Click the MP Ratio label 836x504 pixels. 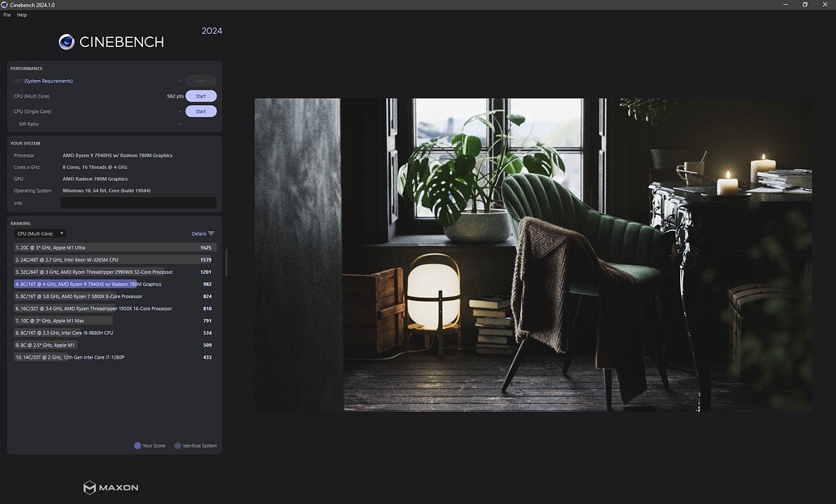tap(29, 124)
